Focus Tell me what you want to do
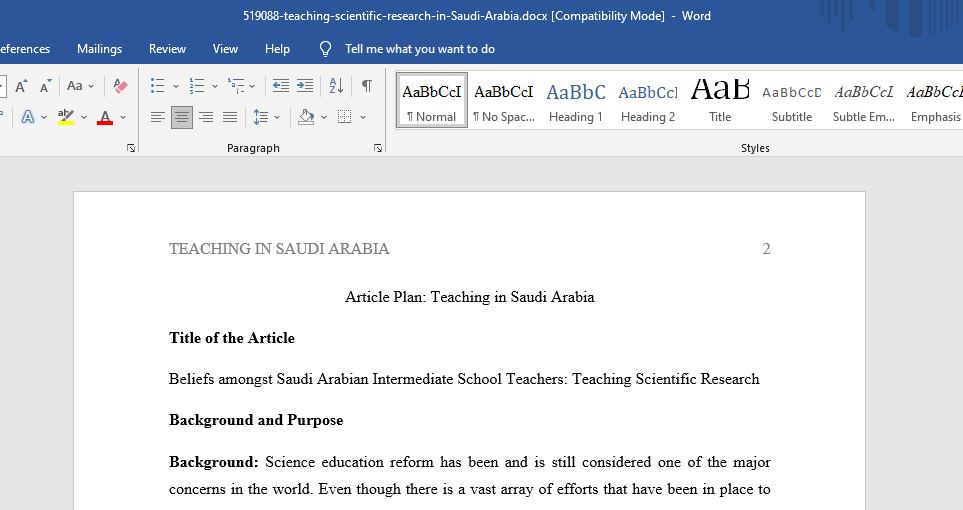This screenshot has height=510, width=963. [419, 49]
